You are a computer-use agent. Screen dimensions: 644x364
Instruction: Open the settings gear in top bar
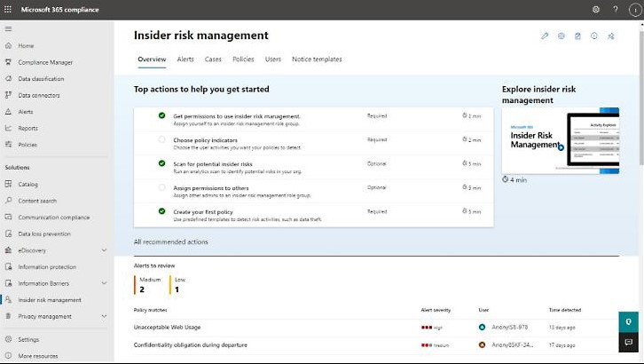tap(595, 9)
